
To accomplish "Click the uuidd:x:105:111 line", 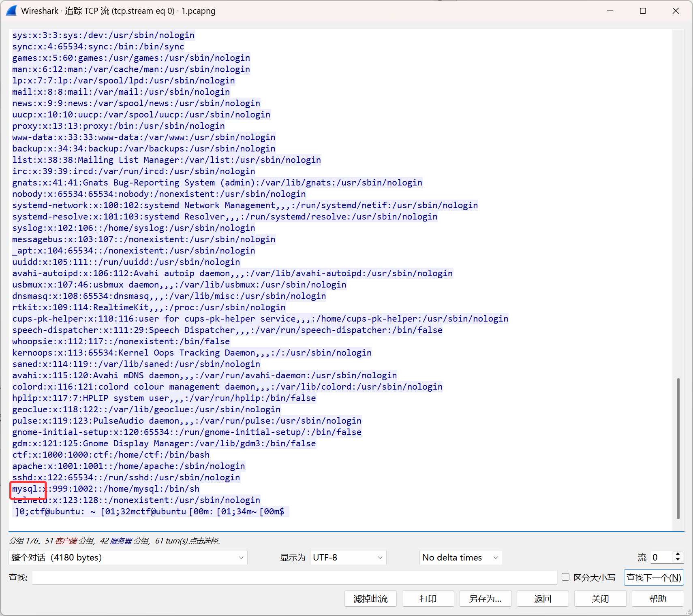I will click(126, 262).
